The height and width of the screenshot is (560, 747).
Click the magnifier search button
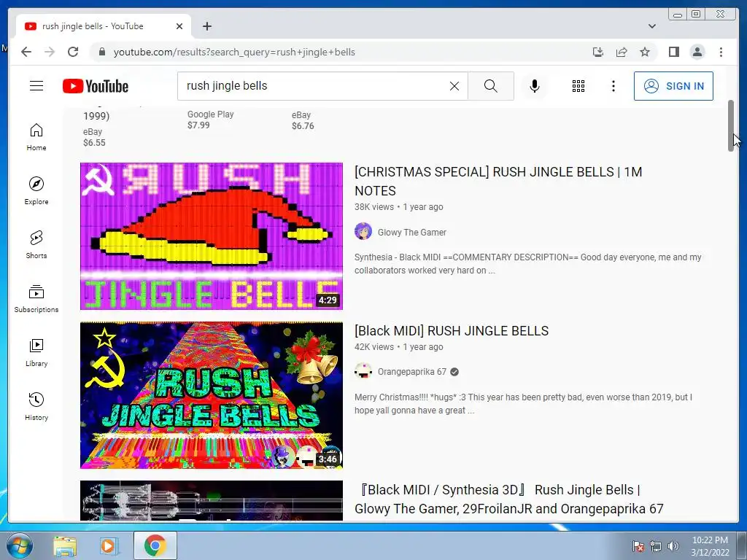coord(491,86)
